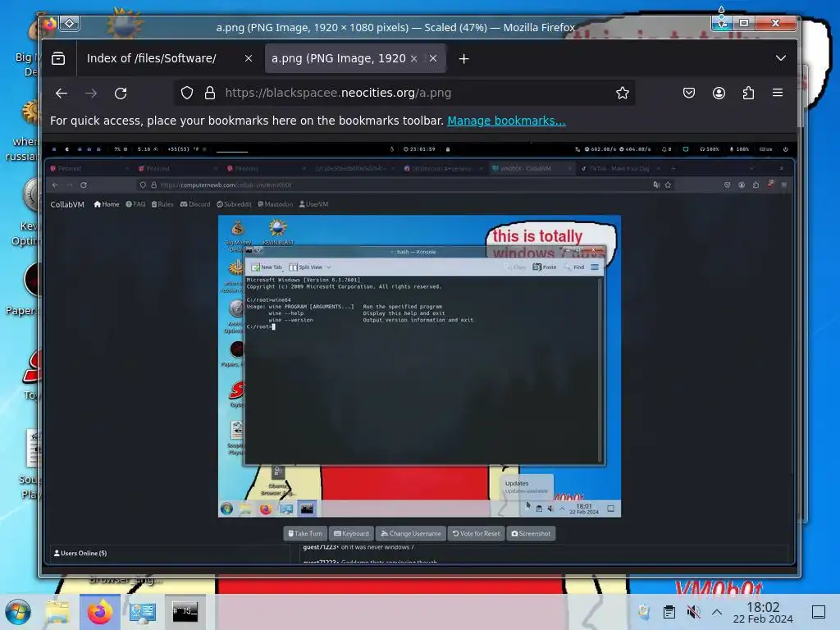Open the Extensions puzzle icon
The height and width of the screenshot is (630, 840).
(748, 94)
